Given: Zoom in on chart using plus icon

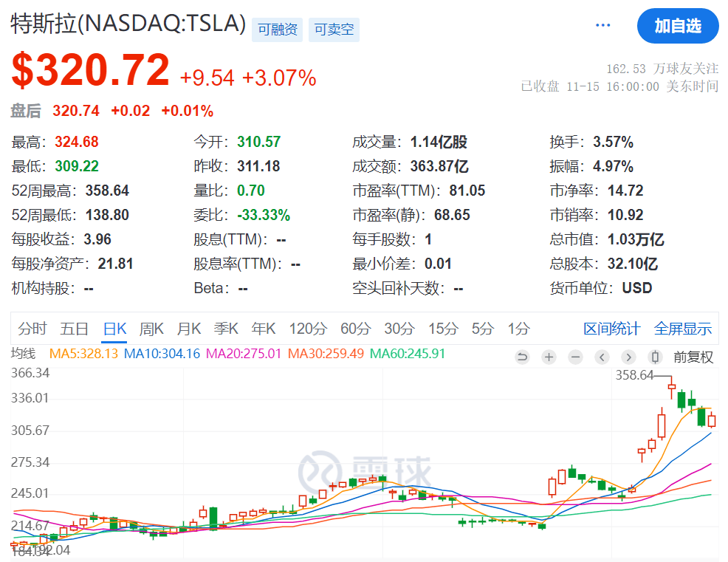Looking at the screenshot, I should pyautogui.click(x=549, y=357).
